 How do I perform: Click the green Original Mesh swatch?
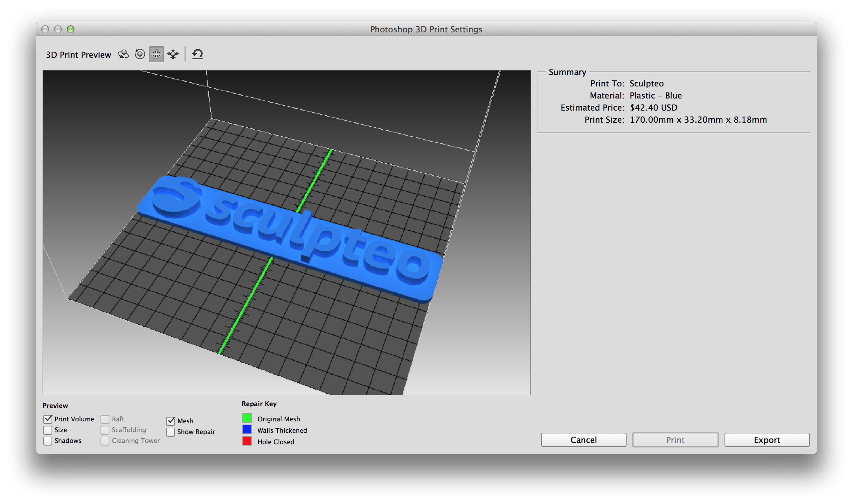tap(247, 418)
